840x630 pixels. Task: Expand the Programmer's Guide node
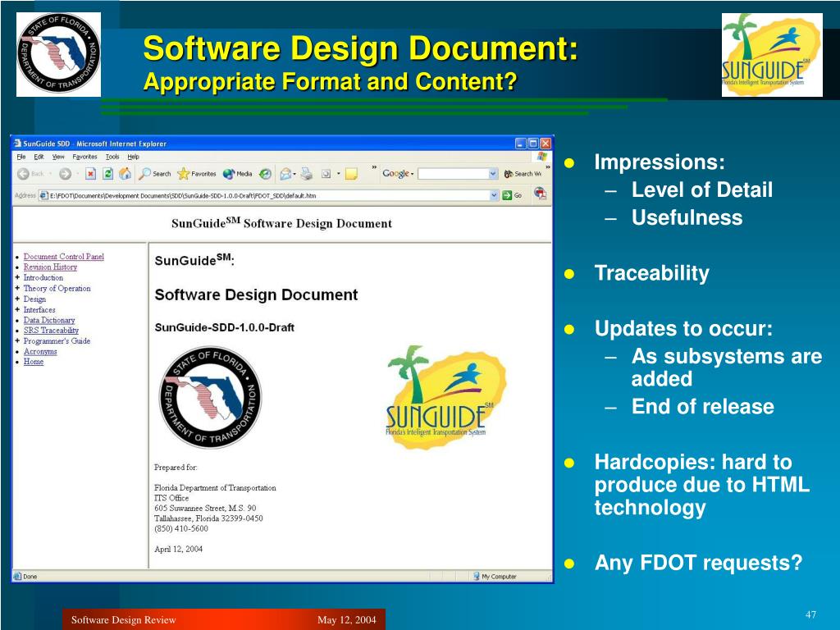click(17, 340)
